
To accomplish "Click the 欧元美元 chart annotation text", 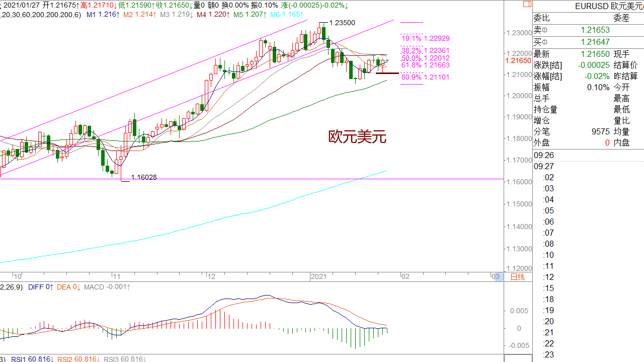I will coord(357,136).
